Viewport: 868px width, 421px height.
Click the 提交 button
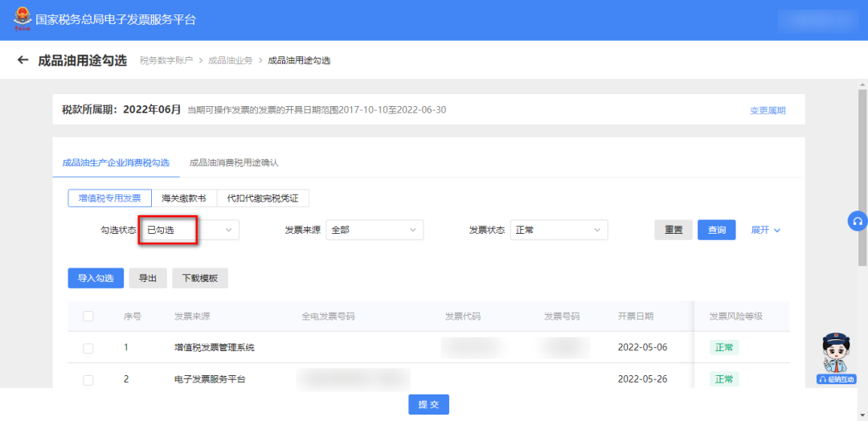pyautogui.click(x=429, y=404)
